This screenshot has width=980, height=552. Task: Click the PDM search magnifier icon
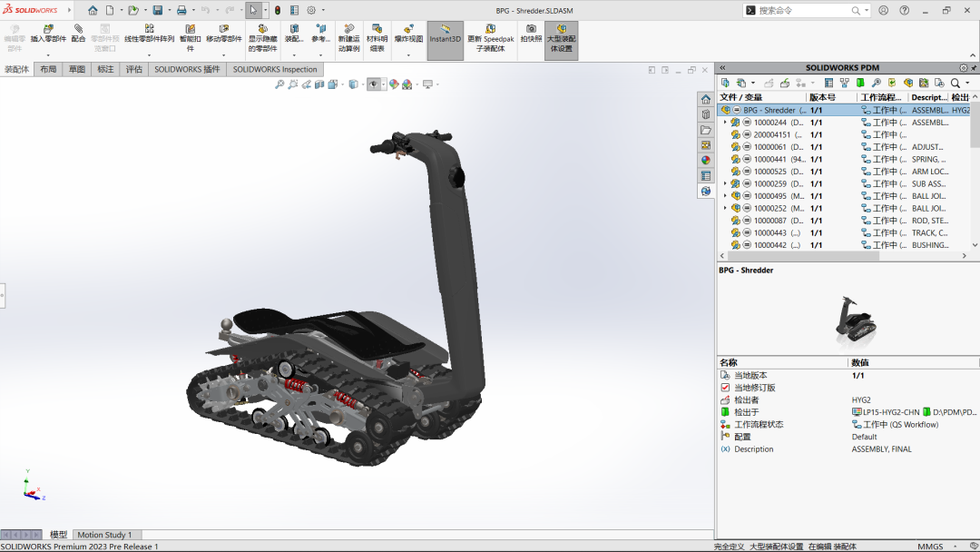(x=955, y=83)
